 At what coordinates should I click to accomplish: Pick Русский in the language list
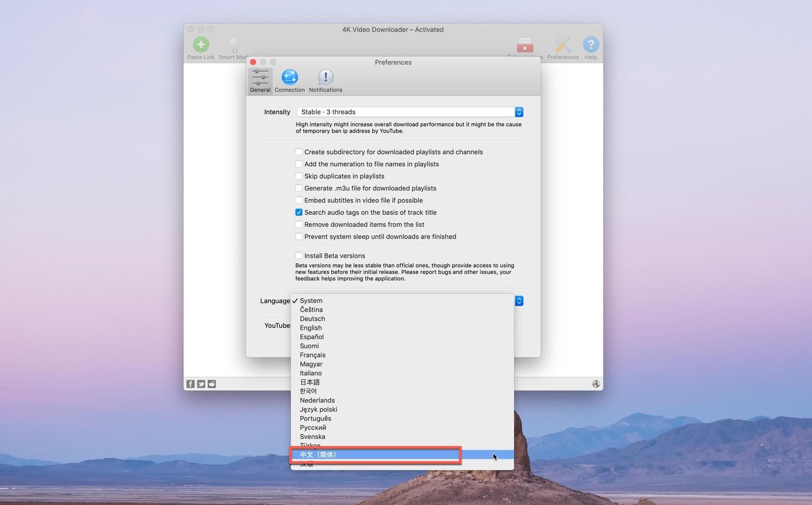[402, 427]
